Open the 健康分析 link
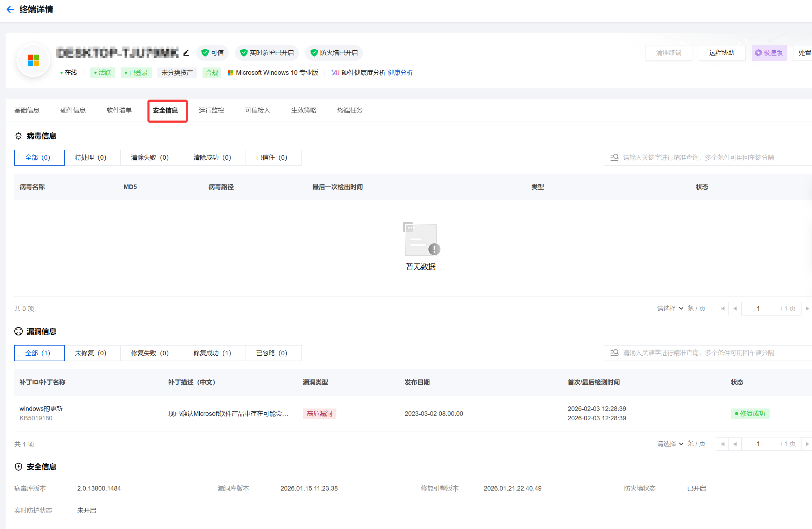Image resolution: width=812 pixels, height=529 pixels. pos(400,73)
